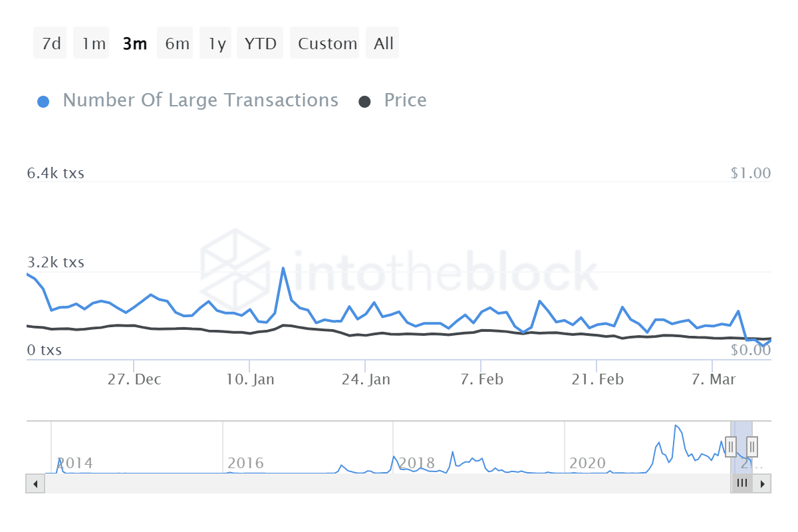Click the left range handle in the navigator

tap(730, 447)
